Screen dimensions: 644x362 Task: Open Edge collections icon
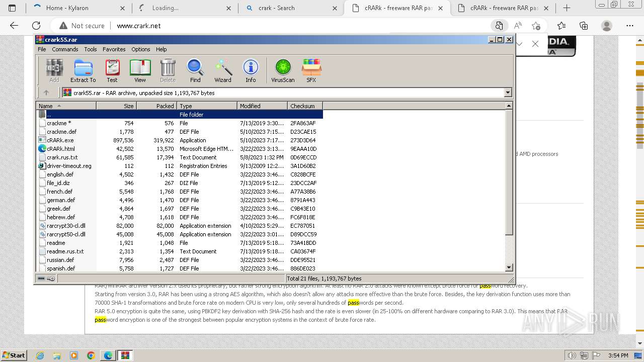coord(584,26)
